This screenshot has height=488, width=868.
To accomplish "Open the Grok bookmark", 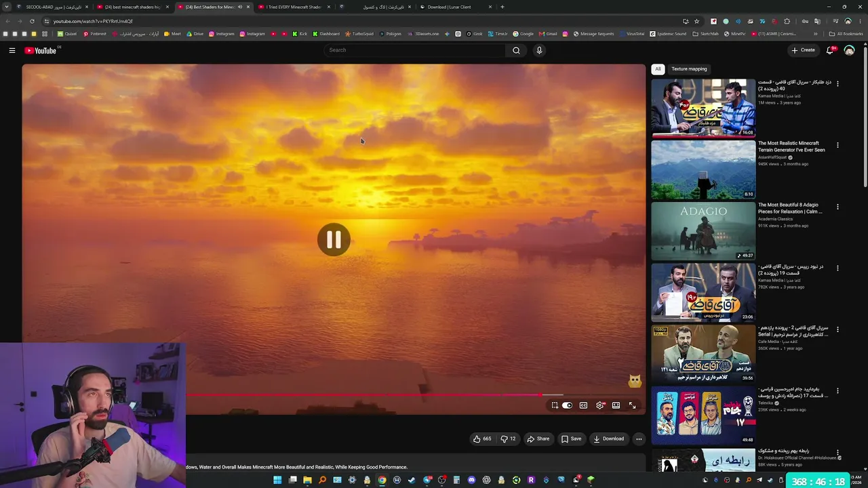I will click(x=475, y=34).
